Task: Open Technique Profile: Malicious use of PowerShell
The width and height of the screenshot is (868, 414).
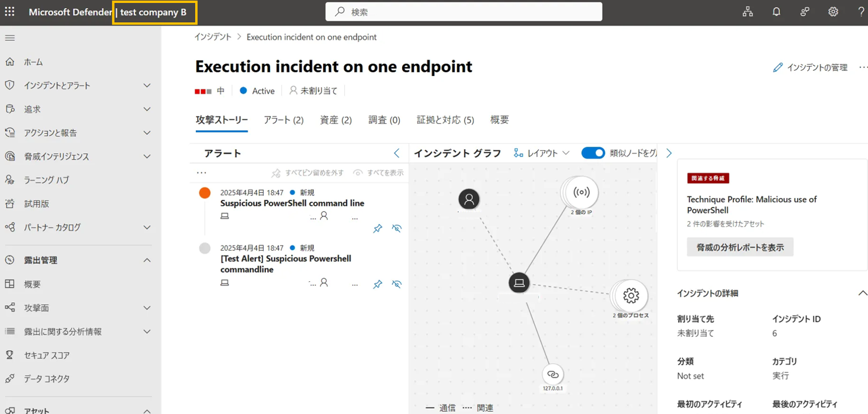Action: tap(752, 205)
